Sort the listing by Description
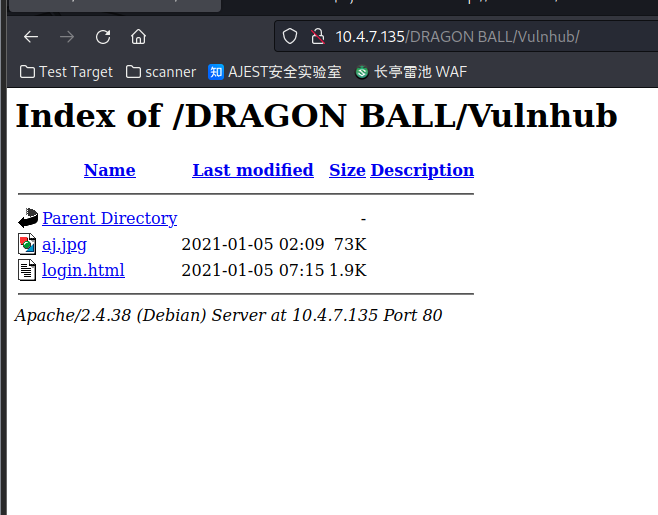Screen dimensions: 658x515 (x=422, y=170)
